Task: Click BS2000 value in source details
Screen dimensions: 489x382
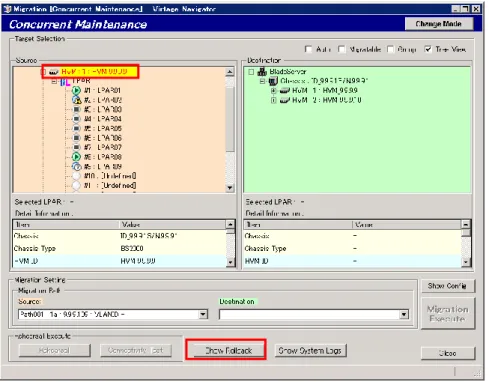Action: pos(132,249)
